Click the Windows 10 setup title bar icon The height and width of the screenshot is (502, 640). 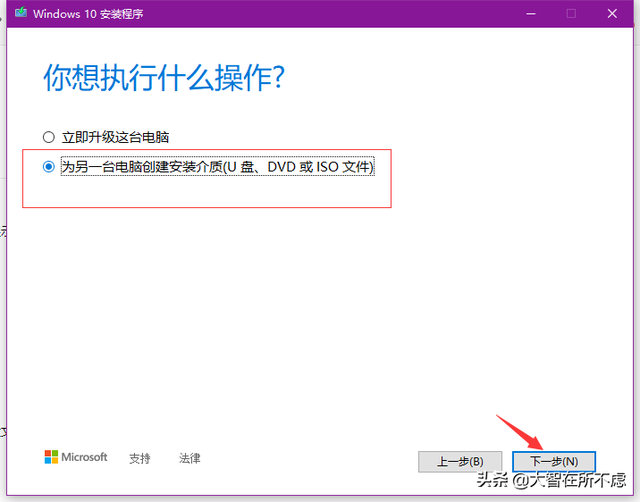(x=21, y=13)
